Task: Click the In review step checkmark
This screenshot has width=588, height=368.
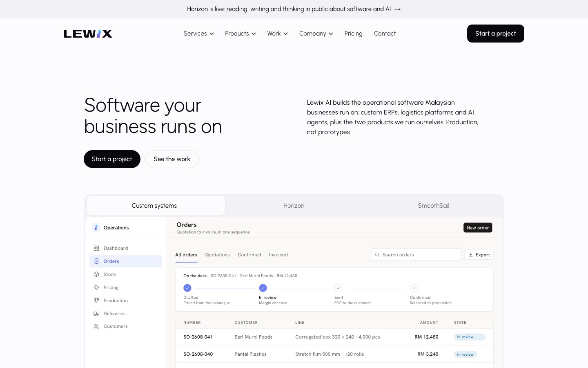Action: coord(263,288)
